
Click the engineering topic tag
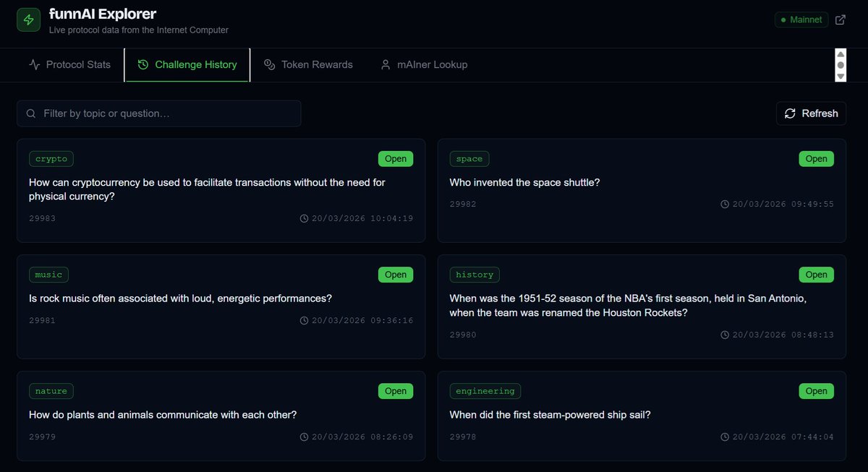pos(485,391)
